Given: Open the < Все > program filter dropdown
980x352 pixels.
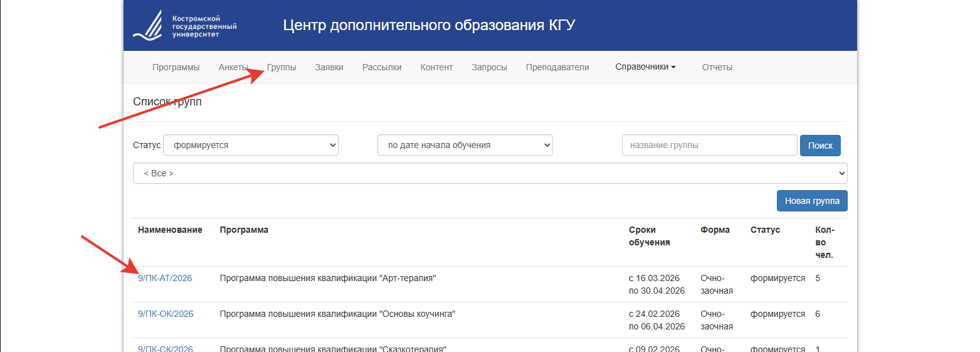Looking at the screenshot, I should point(490,173).
